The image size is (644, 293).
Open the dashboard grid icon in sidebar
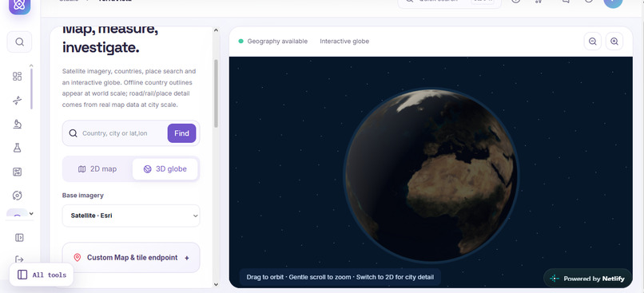pos(18,77)
